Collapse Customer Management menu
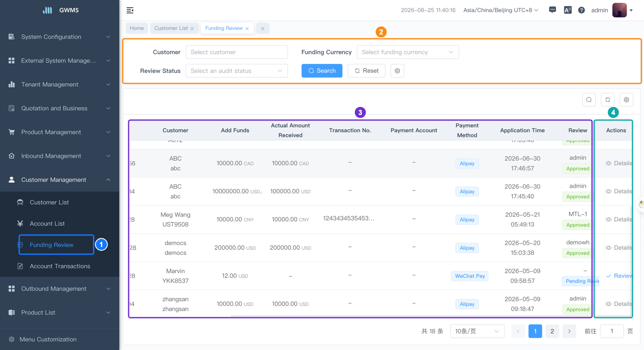644x350 pixels. point(60,180)
